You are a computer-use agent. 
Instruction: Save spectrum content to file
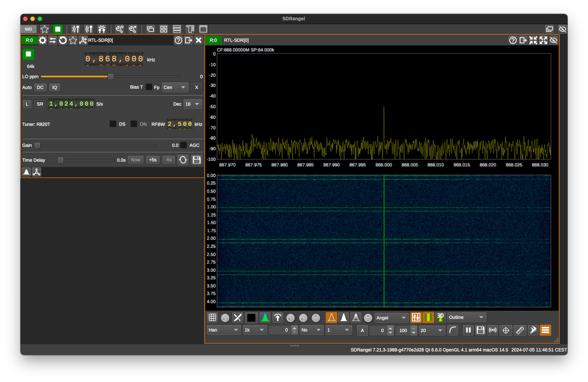click(x=480, y=330)
